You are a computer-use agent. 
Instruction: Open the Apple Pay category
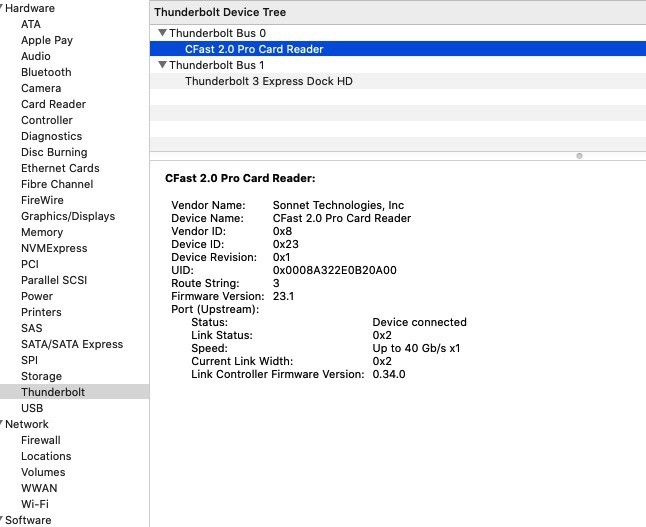click(47, 40)
